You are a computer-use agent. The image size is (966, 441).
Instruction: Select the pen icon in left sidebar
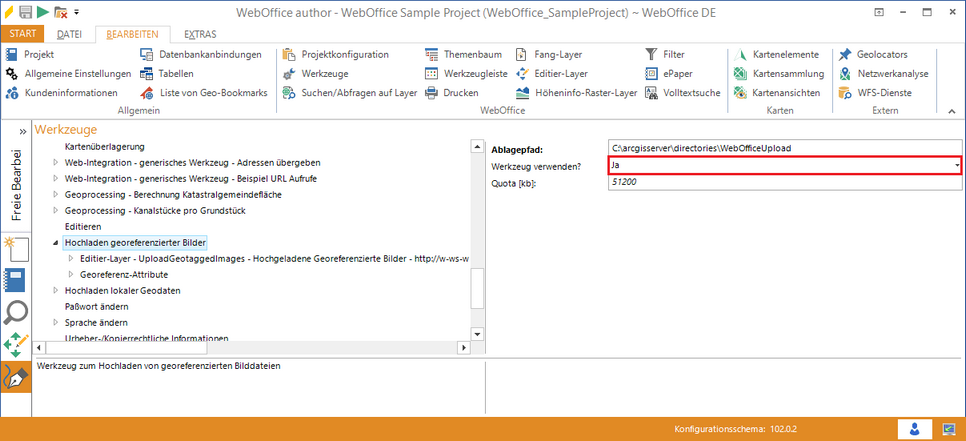tap(17, 378)
